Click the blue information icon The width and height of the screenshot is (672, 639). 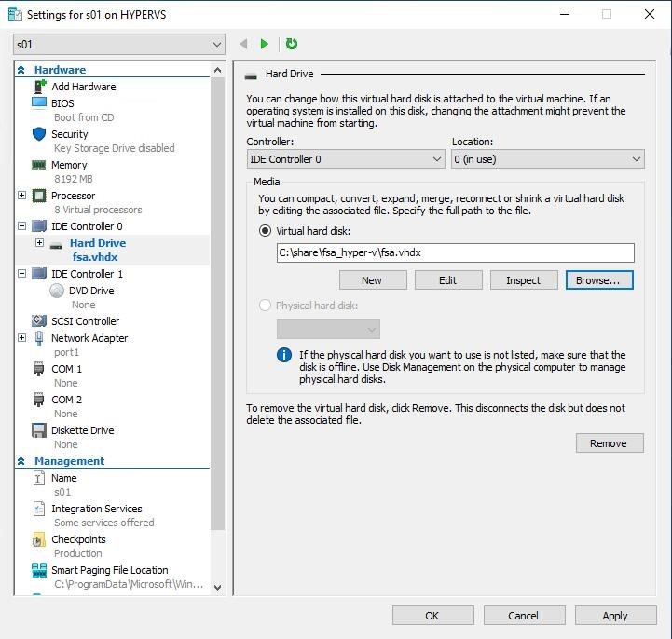point(283,355)
